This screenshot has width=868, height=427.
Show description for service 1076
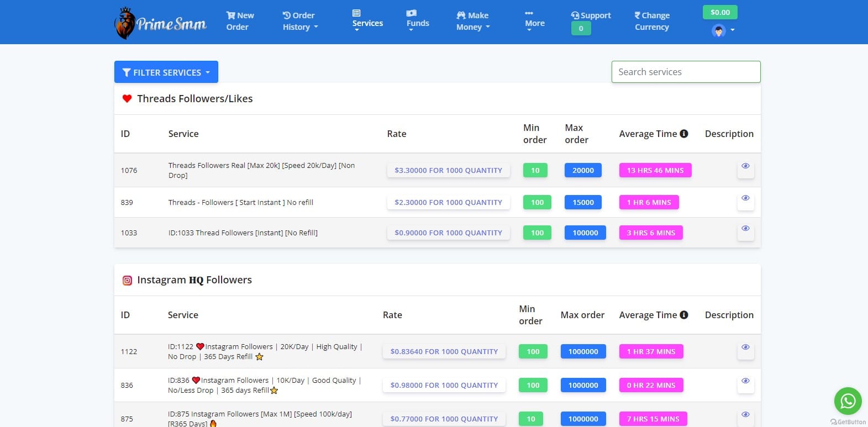(x=745, y=166)
